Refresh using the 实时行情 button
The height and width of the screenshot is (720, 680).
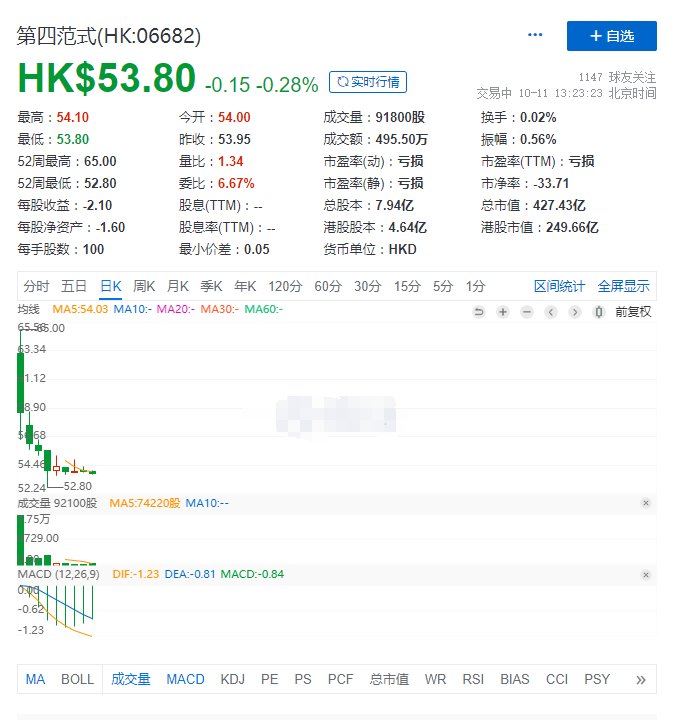pyautogui.click(x=368, y=82)
